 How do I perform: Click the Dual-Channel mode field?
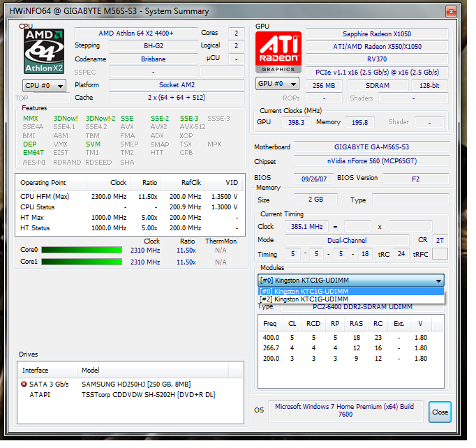click(x=347, y=240)
